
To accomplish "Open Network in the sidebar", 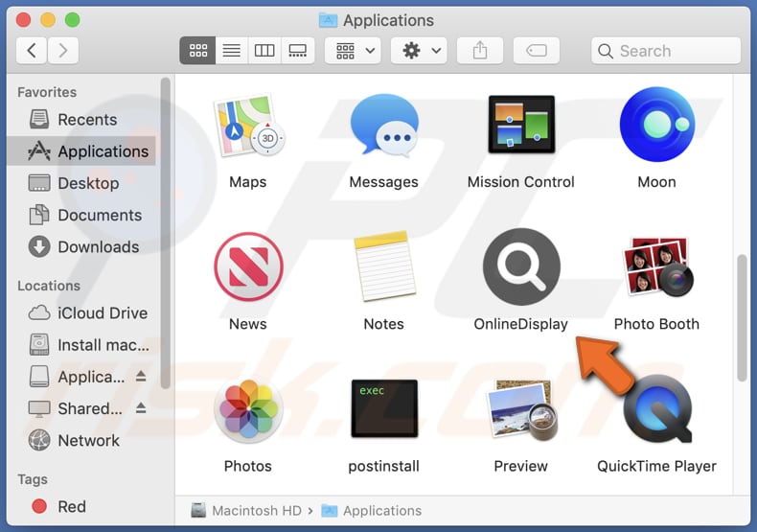I will click(x=81, y=440).
